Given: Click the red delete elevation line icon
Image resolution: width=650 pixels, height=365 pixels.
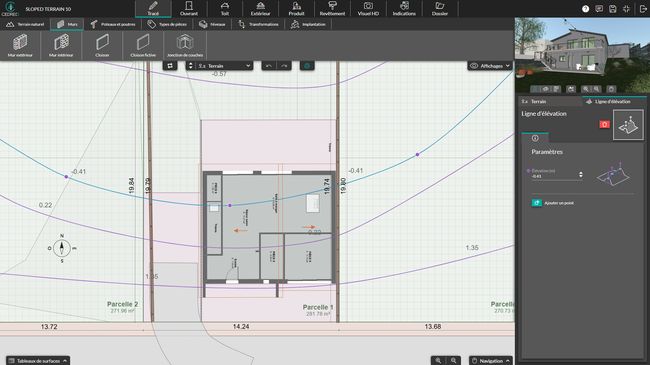Looking at the screenshot, I should 604,124.
